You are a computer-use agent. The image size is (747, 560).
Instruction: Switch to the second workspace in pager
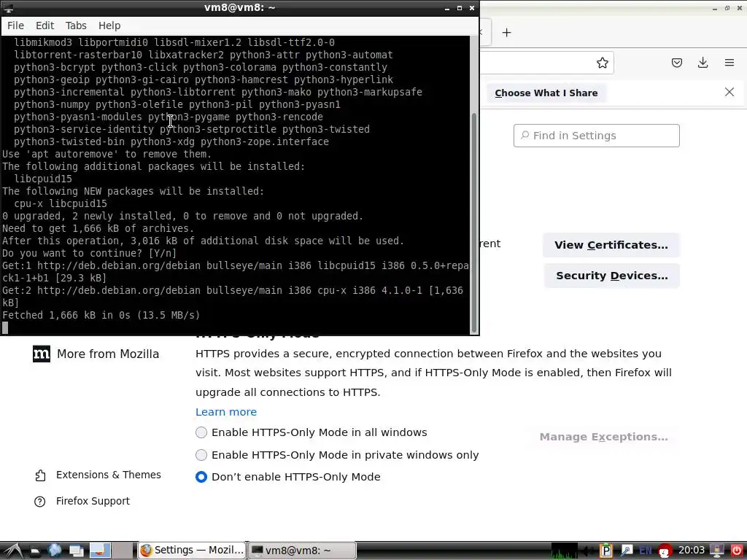[123, 551]
